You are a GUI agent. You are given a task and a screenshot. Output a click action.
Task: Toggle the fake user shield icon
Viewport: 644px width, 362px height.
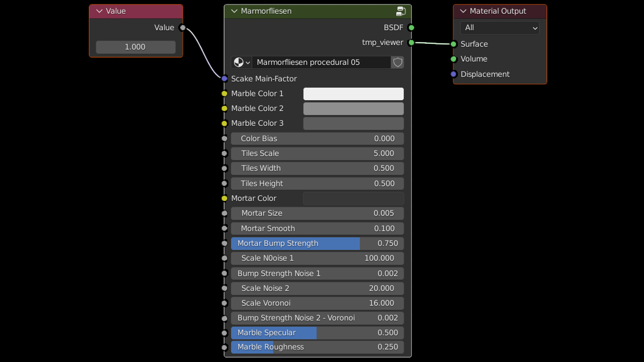click(397, 62)
